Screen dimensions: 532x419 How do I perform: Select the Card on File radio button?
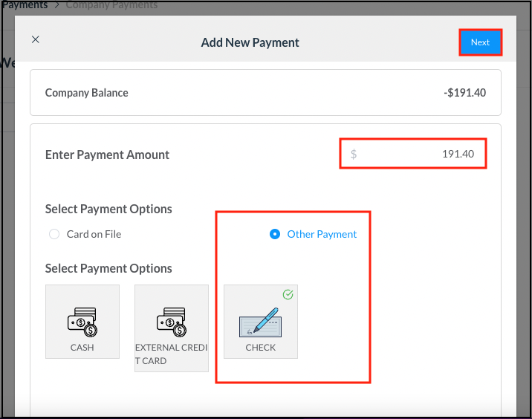[x=54, y=234]
